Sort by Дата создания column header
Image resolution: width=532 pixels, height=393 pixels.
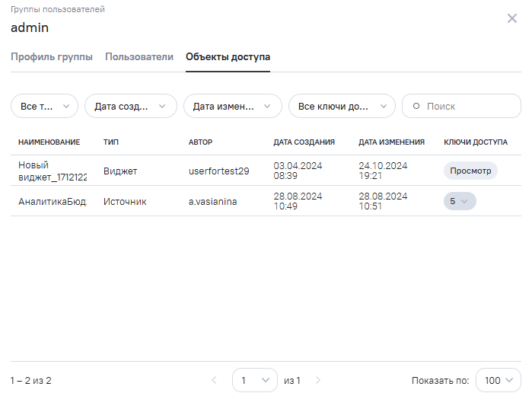[304, 142]
